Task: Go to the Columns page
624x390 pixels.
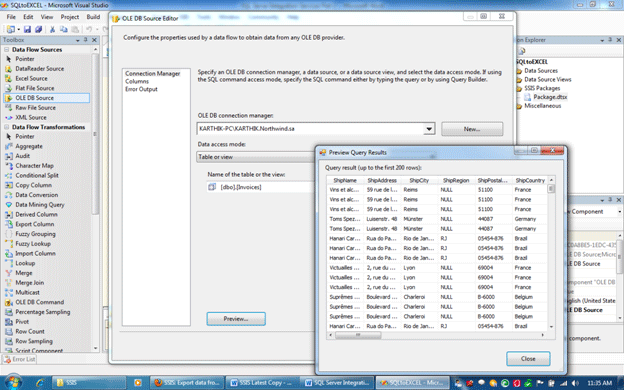Action: pos(137,81)
